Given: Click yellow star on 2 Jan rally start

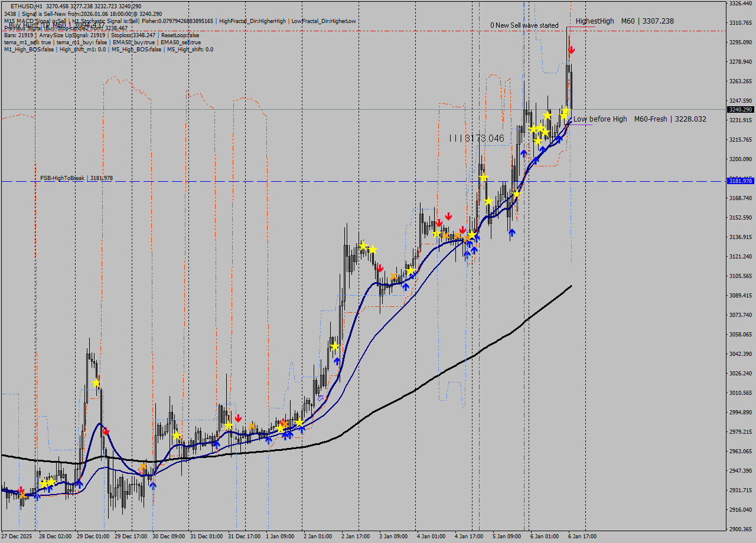Looking at the screenshot, I should (x=334, y=346).
